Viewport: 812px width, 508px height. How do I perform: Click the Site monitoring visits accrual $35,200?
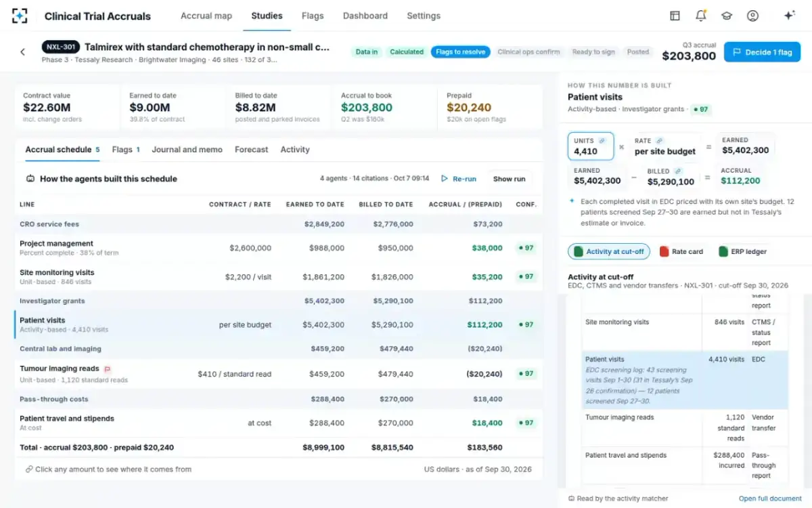(487, 277)
